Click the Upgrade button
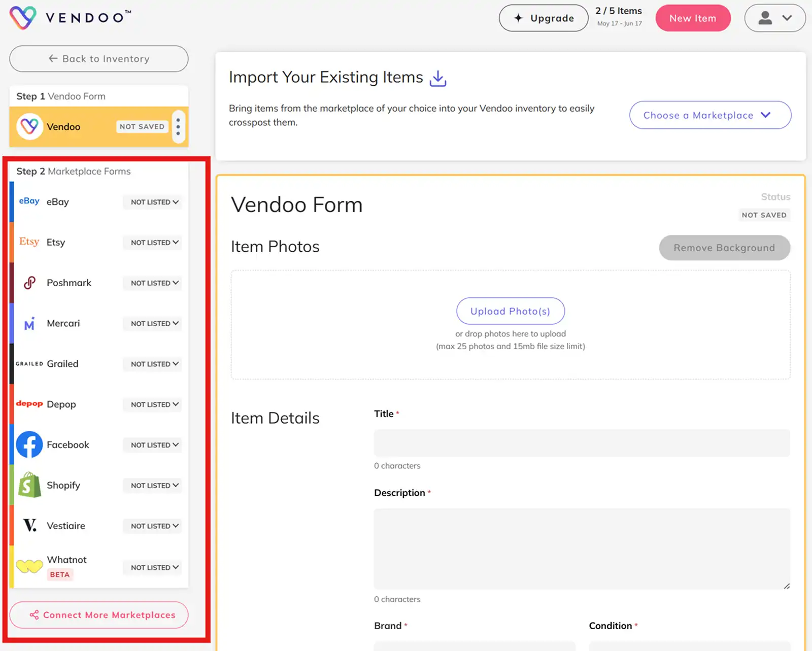 tap(544, 18)
